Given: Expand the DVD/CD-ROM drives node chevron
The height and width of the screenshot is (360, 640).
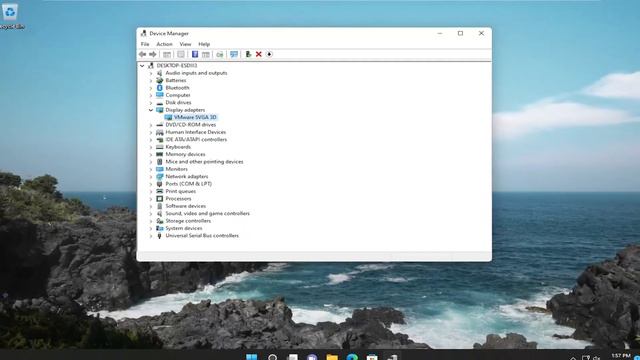Looking at the screenshot, I should pyautogui.click(x=151, y=125).
